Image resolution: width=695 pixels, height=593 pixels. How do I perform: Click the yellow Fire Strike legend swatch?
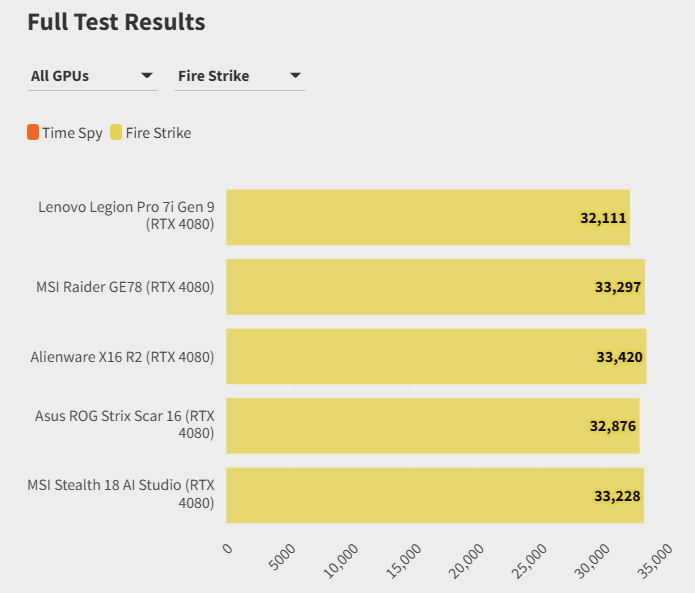coord(116,132)
